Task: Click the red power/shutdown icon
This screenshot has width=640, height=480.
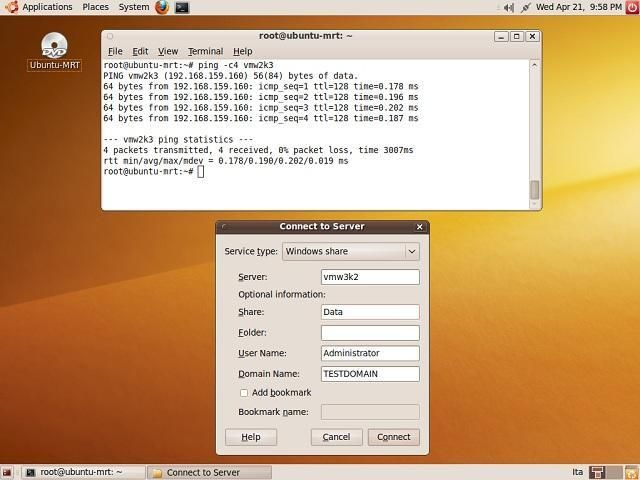Action: click(x=630, y=7)
